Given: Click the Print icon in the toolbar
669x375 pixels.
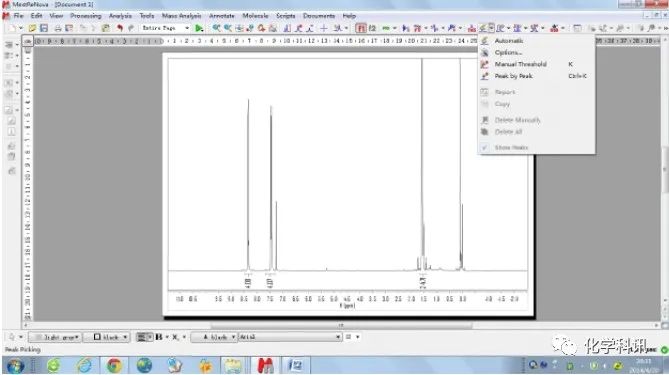Looking at the screenshot, I should tap(58, 28).
